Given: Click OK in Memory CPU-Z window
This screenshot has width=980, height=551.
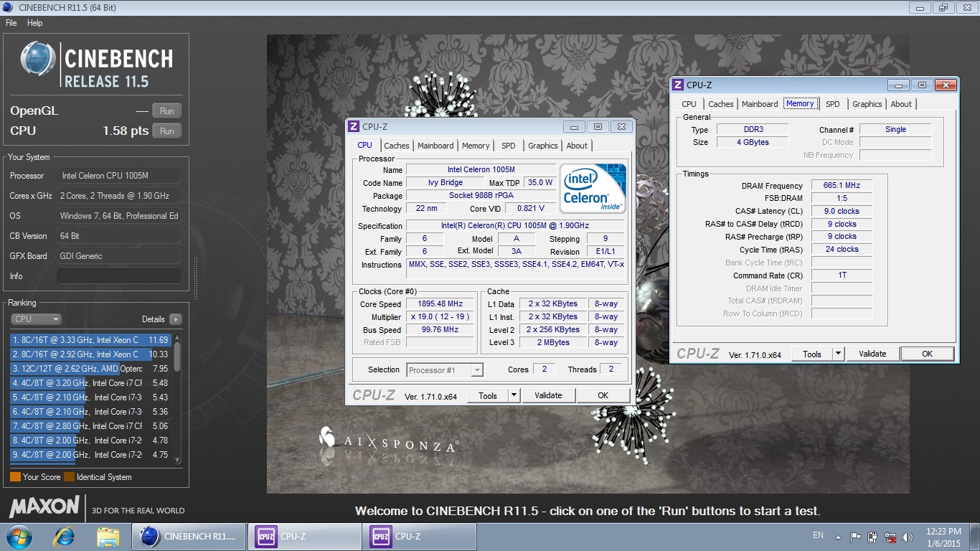Looking at the screenshot, I should (928, 354).
